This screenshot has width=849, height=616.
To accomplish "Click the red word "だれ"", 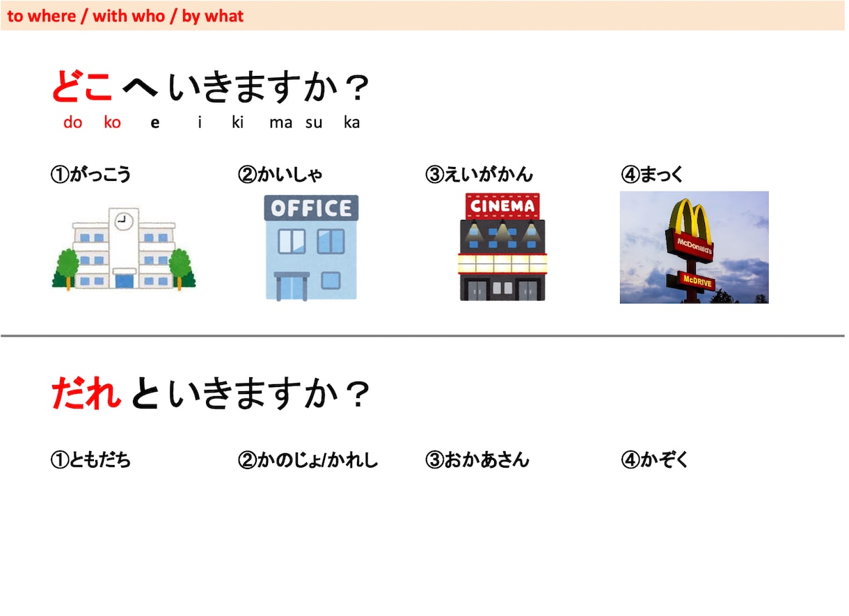I will [86, 393].
